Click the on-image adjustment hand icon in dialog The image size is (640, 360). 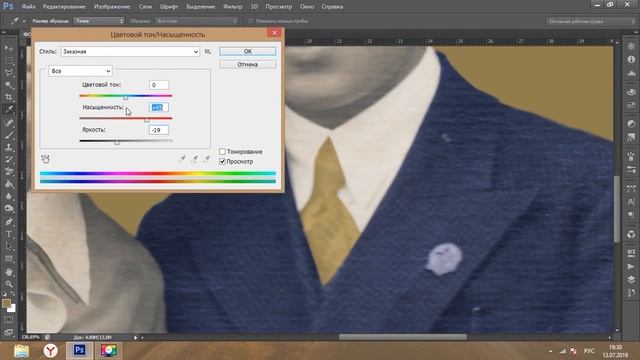[45, 159]
